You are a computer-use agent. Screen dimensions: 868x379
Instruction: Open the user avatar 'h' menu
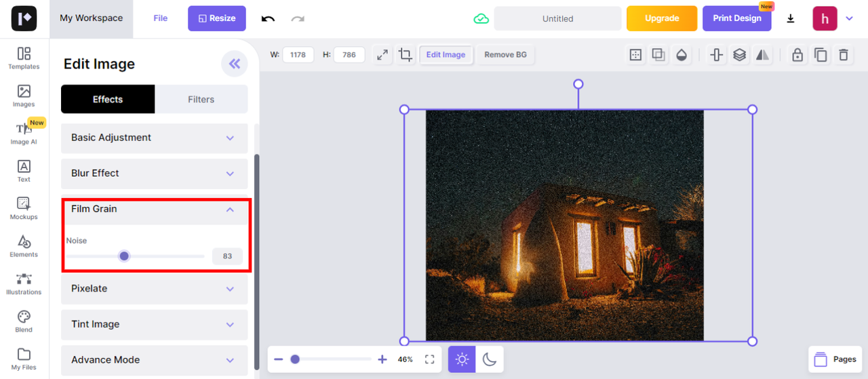tap(825, 18)
